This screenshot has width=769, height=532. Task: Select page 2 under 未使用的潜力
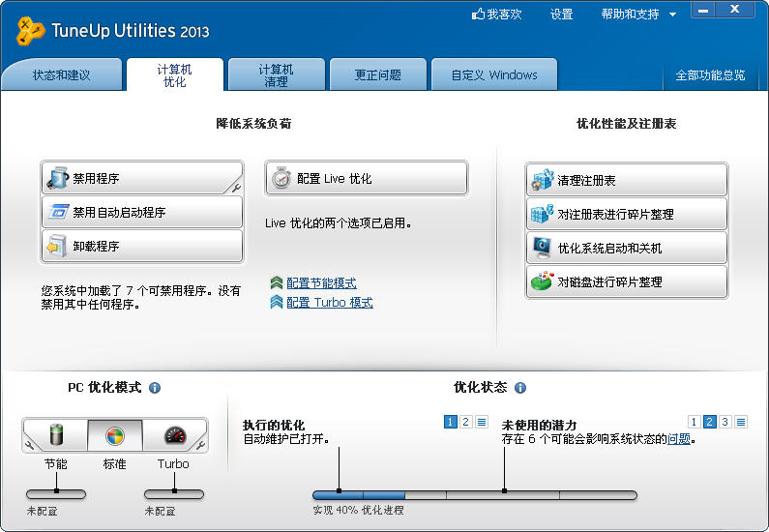point(710,422)
